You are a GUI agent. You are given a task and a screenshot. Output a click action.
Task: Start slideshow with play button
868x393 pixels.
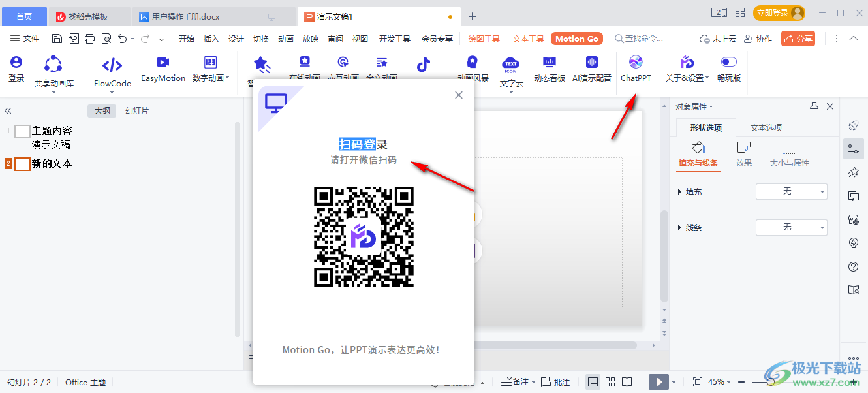(659, 382)
